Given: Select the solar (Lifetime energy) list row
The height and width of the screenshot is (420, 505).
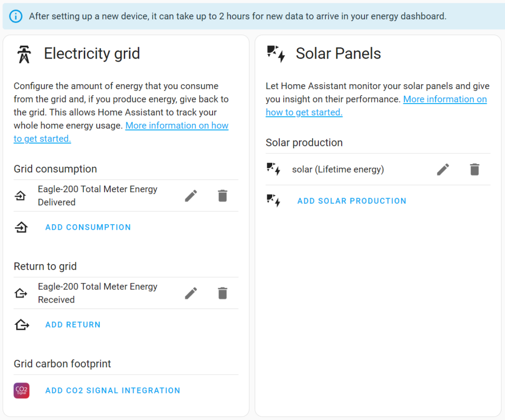Looking at the screenshot, I should (x=378, y=169).
